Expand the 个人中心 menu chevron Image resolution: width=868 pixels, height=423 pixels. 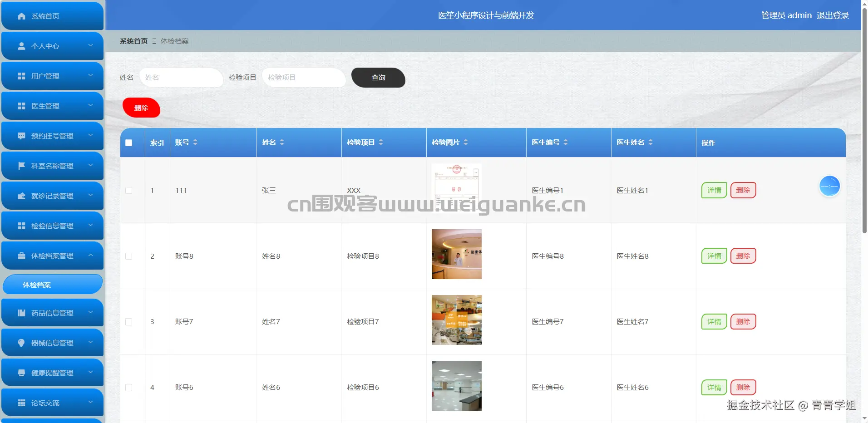pos(90,45)
